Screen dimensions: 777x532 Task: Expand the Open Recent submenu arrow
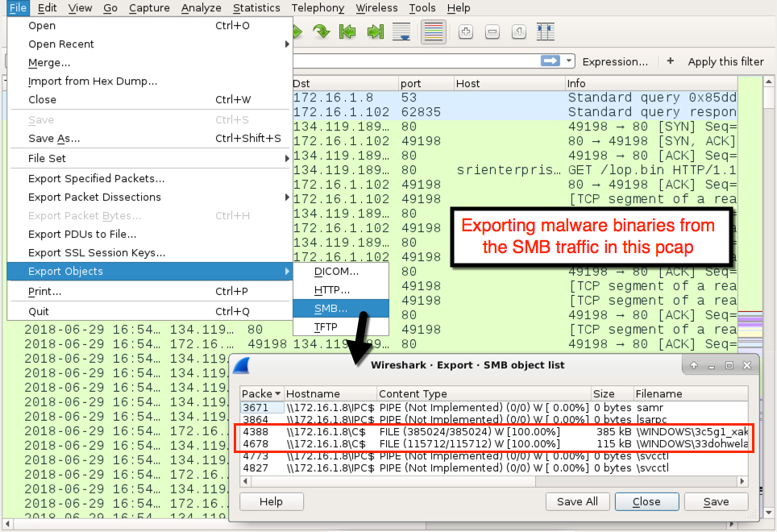[287, 44]
